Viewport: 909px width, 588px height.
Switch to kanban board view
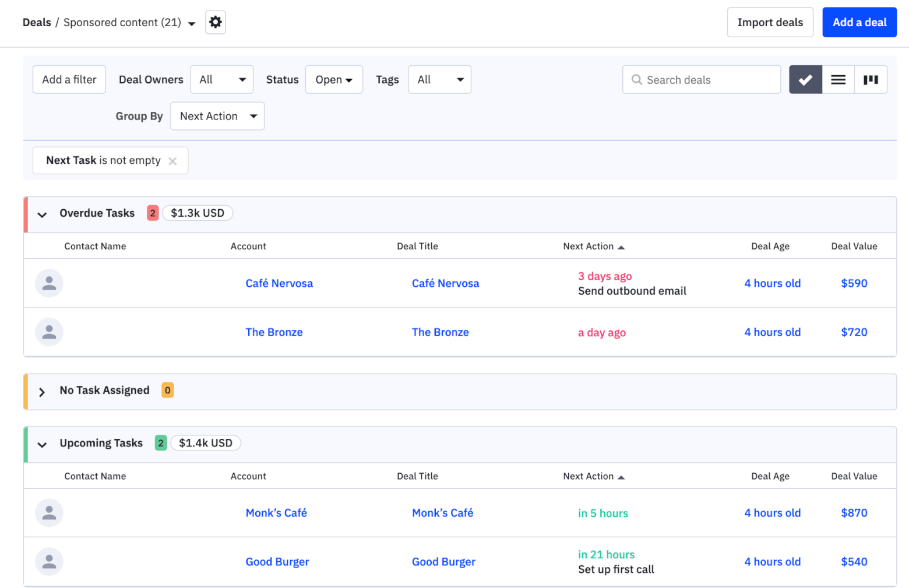click(871, 80)
